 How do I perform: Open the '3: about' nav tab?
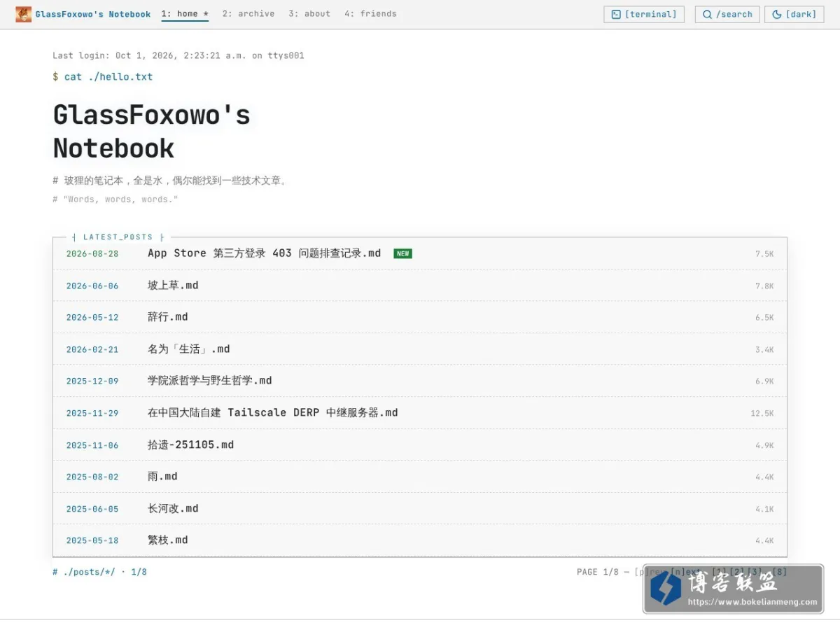pos(309,14)
